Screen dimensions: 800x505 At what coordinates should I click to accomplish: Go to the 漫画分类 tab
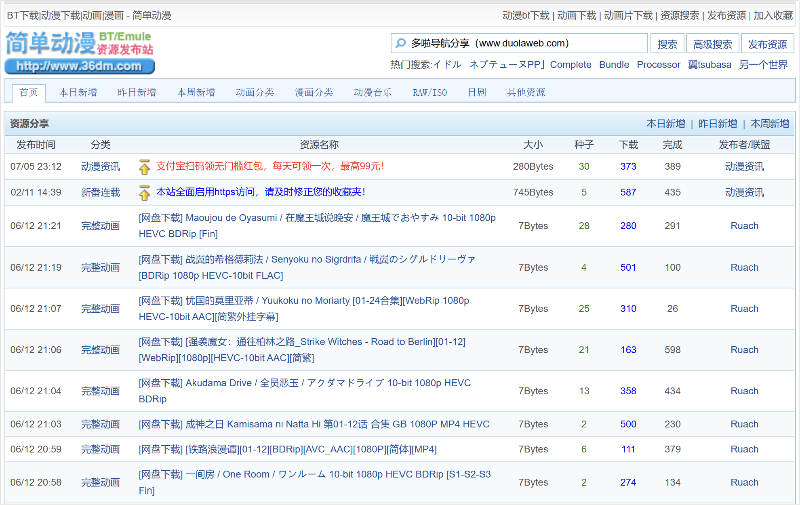pyautogui.click(x=314, y=92)
